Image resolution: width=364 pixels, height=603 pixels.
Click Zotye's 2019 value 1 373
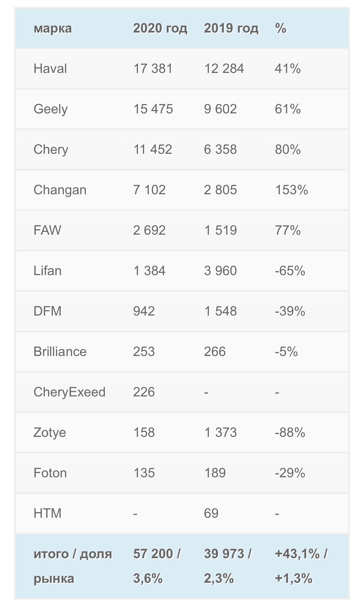coord(220,432)
